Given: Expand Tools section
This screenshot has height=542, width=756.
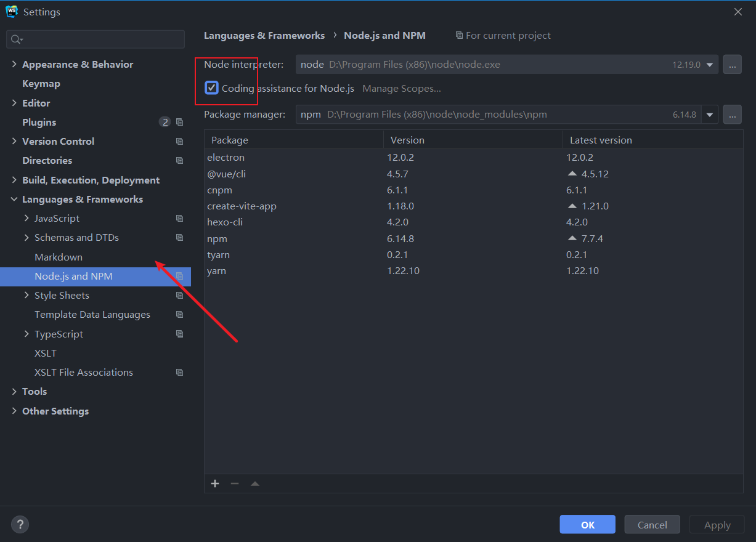Looking at the screenshot, I should [14, 391].
